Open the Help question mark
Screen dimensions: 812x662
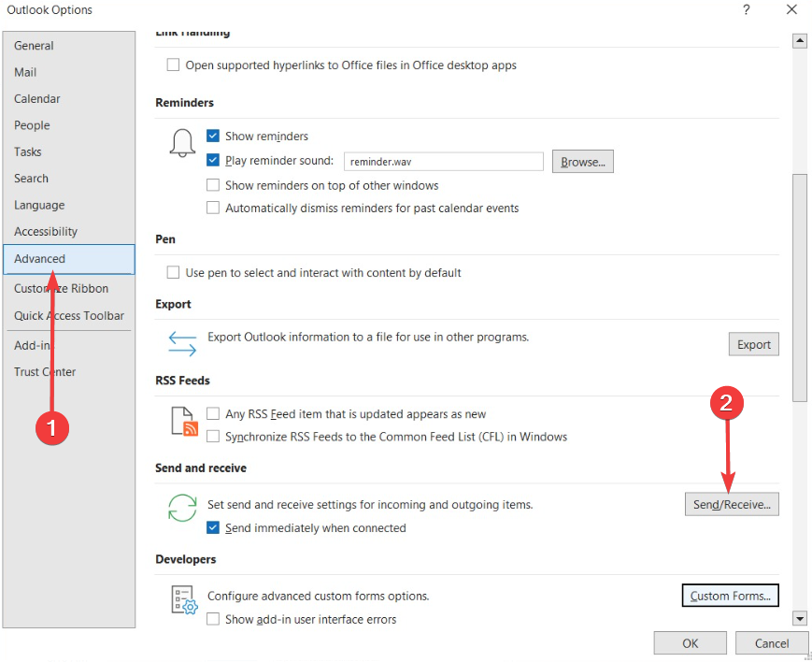pyautogui.click(x=747, y=10)
